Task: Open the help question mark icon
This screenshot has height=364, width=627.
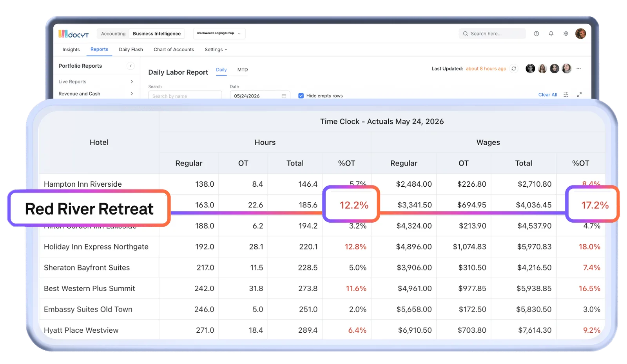Action: click(536, 34)
